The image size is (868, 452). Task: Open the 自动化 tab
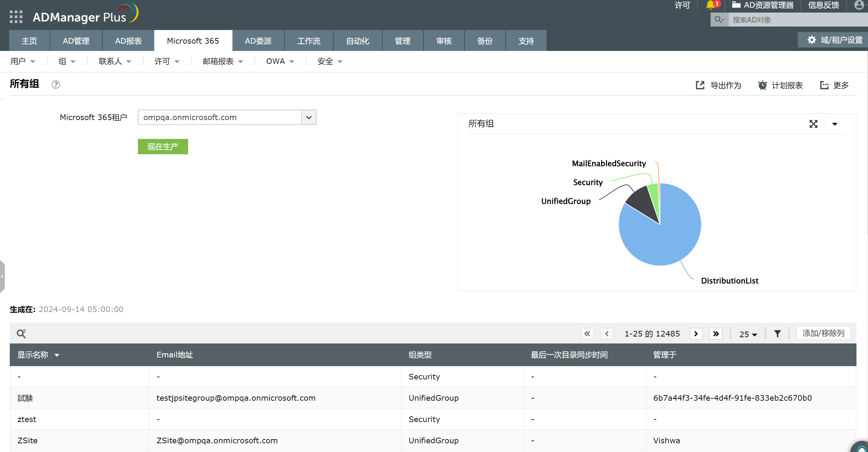[x=357, y=41]
